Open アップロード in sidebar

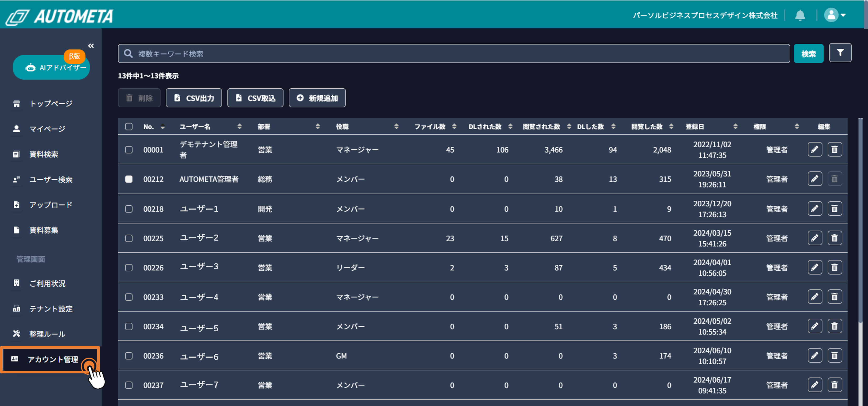pyautogui.click(x=51, y=205)
